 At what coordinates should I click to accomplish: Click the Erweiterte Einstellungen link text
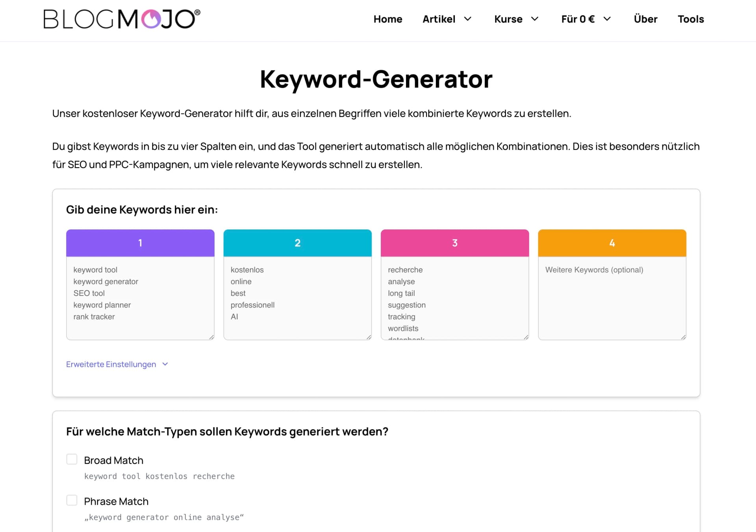[111, 364]
